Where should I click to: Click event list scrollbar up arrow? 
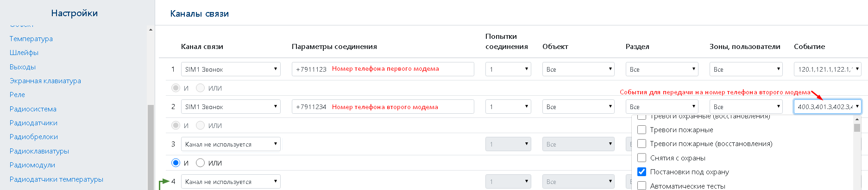click(x=857, y=120)
